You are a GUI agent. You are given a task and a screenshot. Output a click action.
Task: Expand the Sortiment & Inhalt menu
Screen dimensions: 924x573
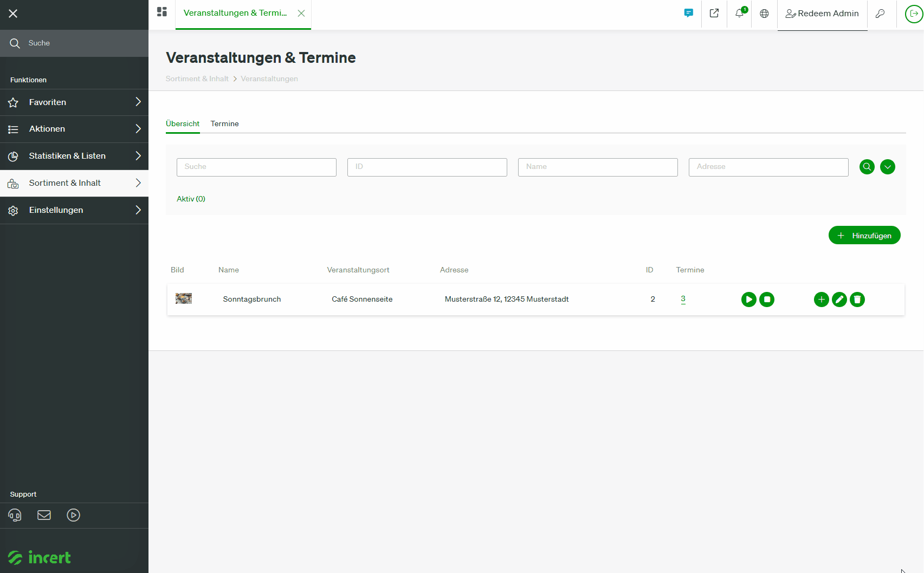coord(74,183)
